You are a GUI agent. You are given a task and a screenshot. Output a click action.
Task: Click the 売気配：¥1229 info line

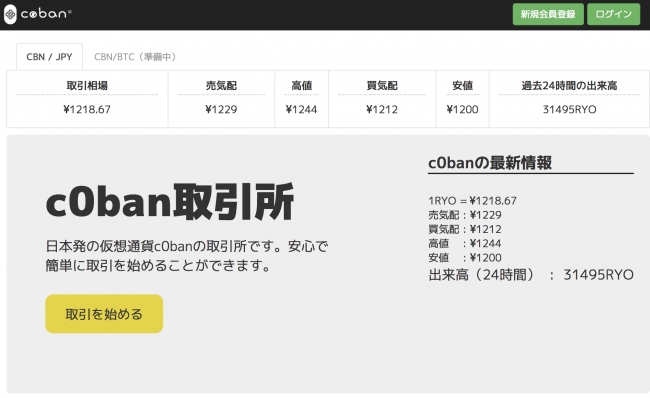pos(465,215)
